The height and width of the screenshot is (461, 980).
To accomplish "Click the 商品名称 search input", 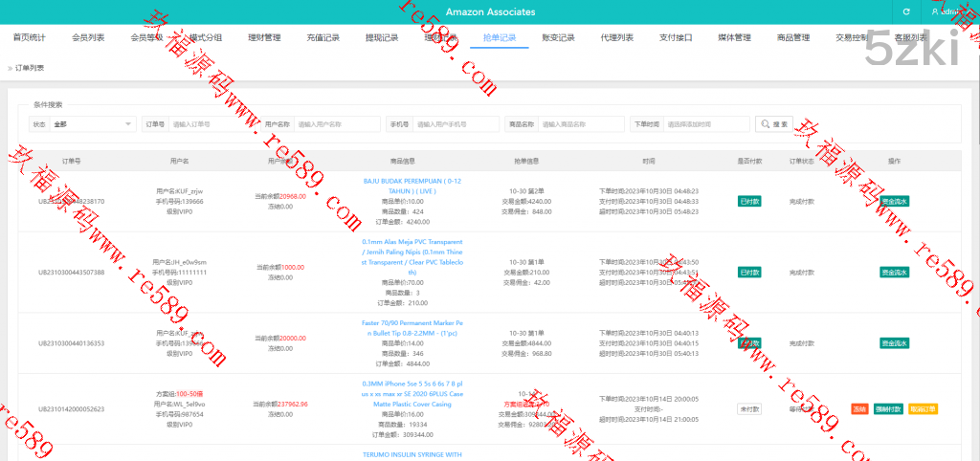I will coord(580,124).
